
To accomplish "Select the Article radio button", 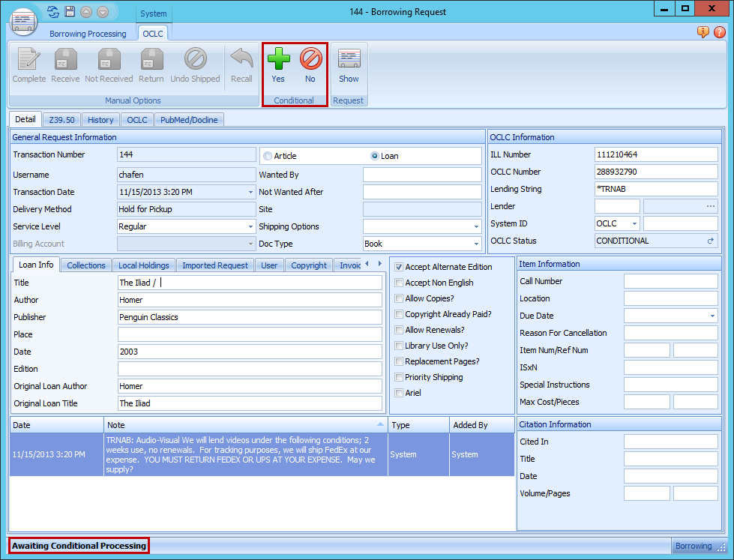I will 268,156.
